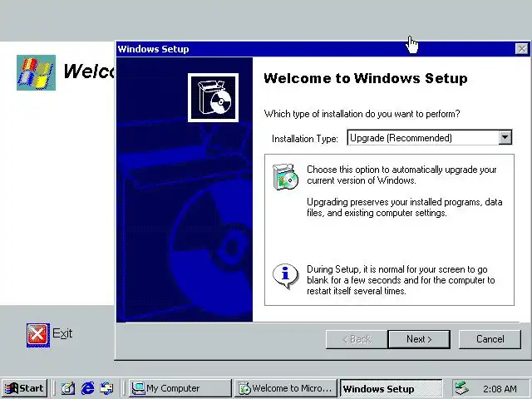
Task: Open the Start menu
Action: (x=24, y=388)
